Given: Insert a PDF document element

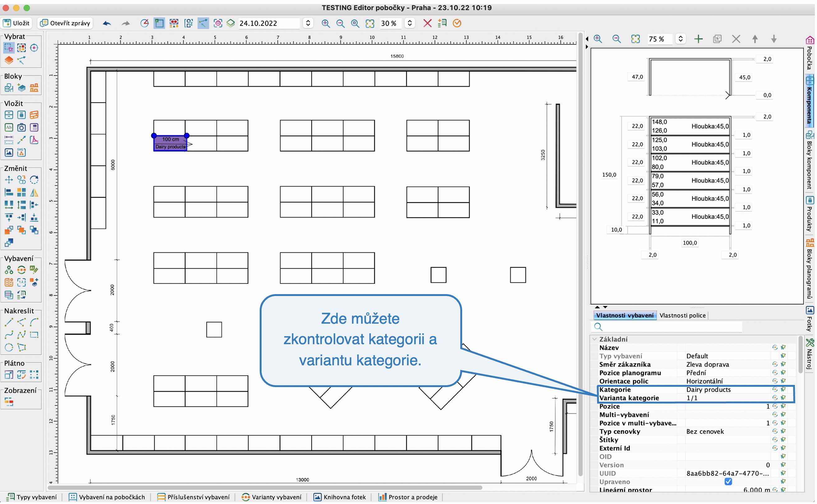Looking at the screenshot, I should tap(34, 140).
